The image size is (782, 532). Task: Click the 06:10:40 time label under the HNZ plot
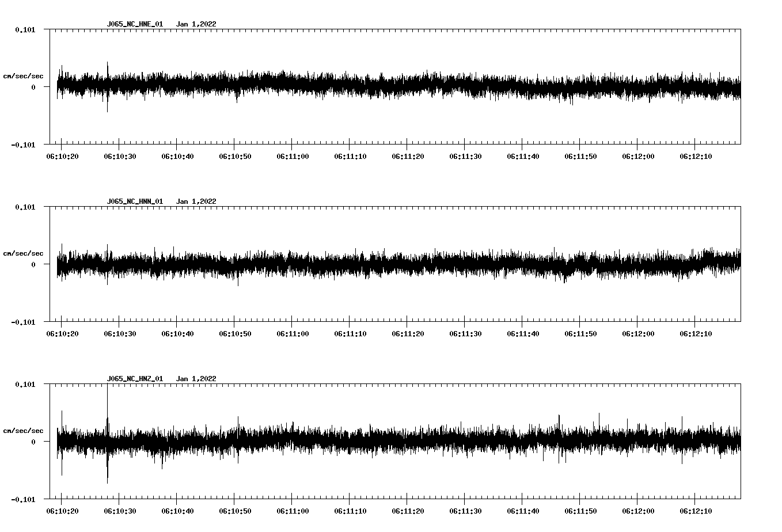point(177,511)
